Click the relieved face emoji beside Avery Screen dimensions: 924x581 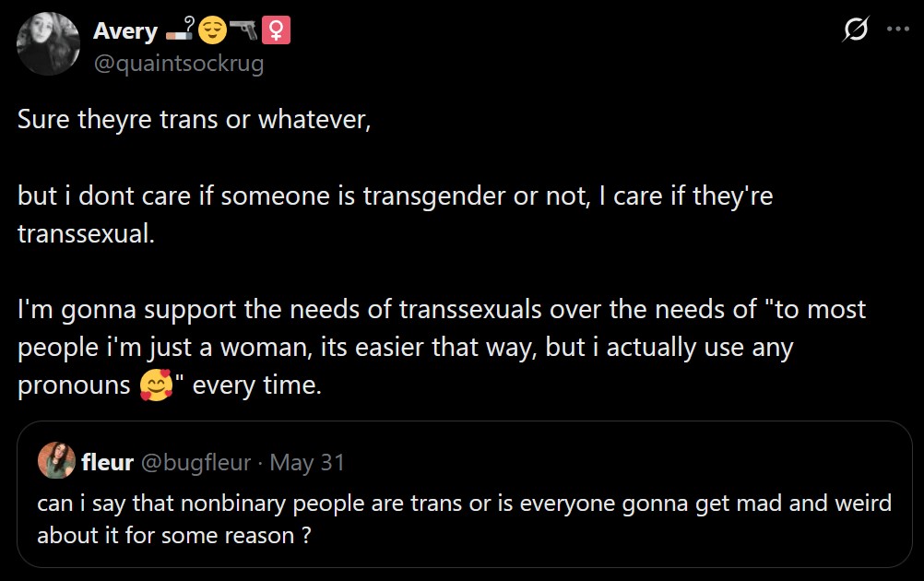(x=212, y=30)
